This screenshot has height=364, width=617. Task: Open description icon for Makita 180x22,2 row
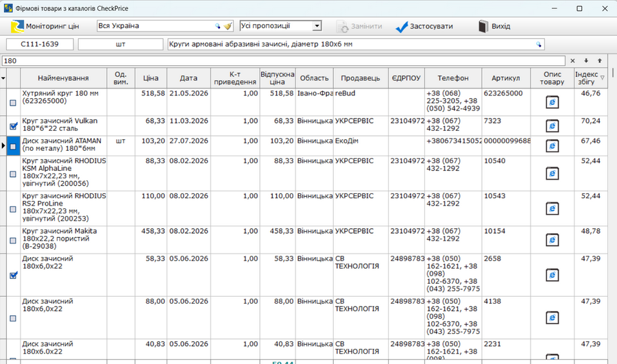552,240
